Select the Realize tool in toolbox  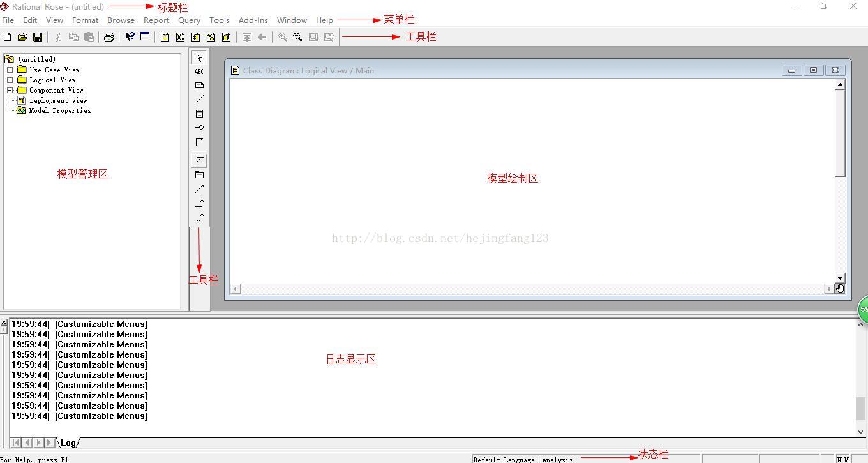pos(199,216)
